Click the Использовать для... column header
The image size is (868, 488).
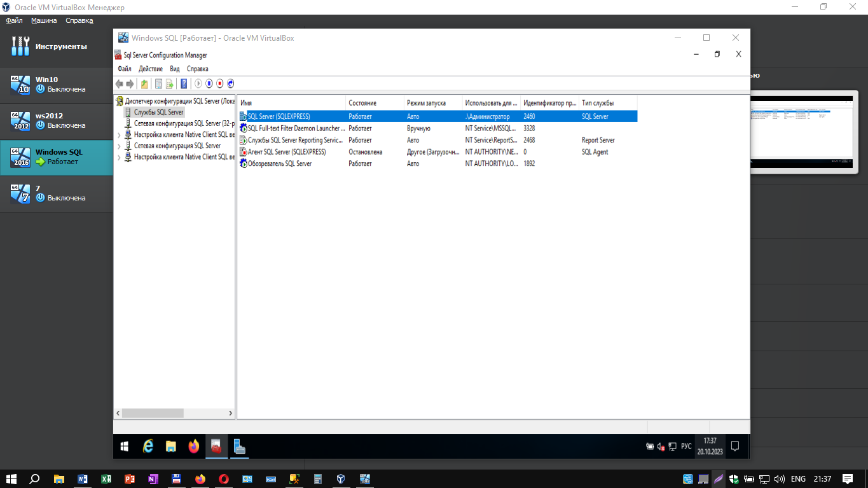point(492,102)
